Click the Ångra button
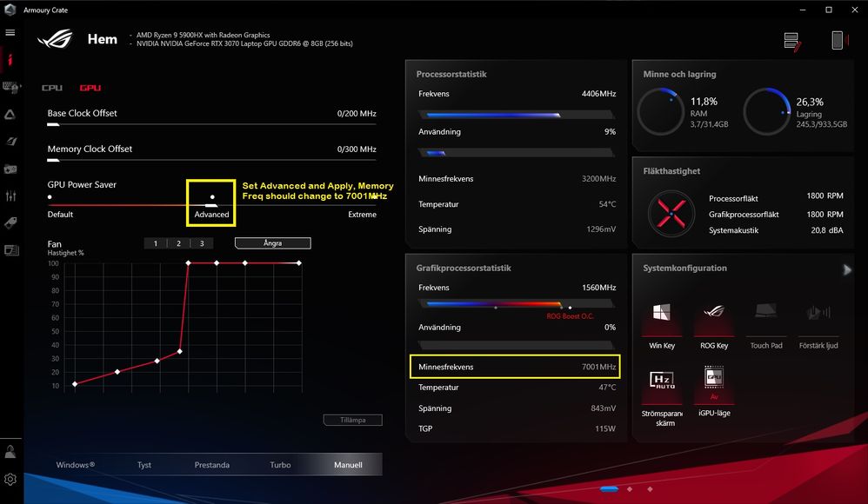This screenshot has width=868, height=504. pyautogui.click(x=273, y=242)
